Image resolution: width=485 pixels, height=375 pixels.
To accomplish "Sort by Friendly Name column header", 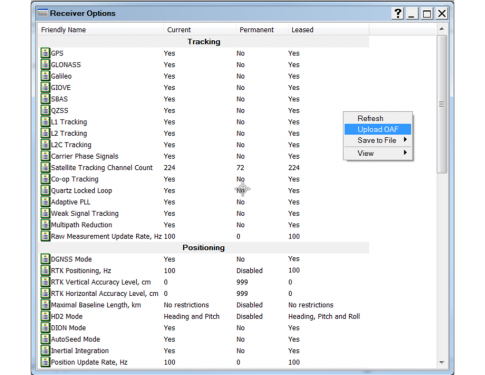I will 101,30.
